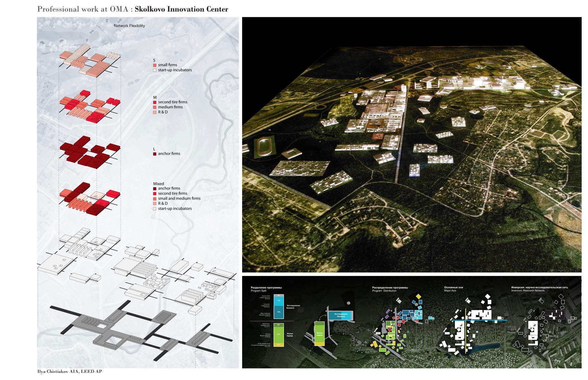
Task: Click the start-up incubators swatch under S
Action: pyautogui.click(x=155, y=70)
